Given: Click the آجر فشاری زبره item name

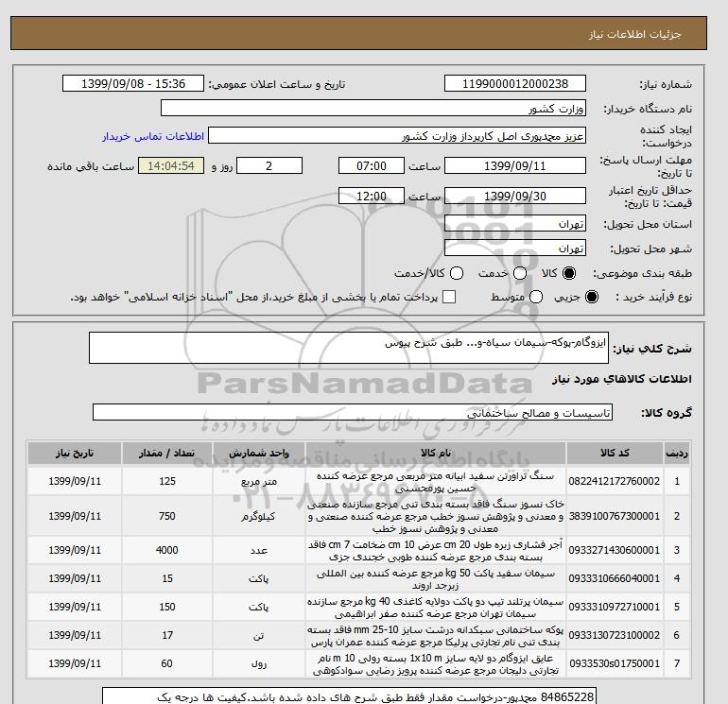Looking at the screenshot, I should coord(436,550).
